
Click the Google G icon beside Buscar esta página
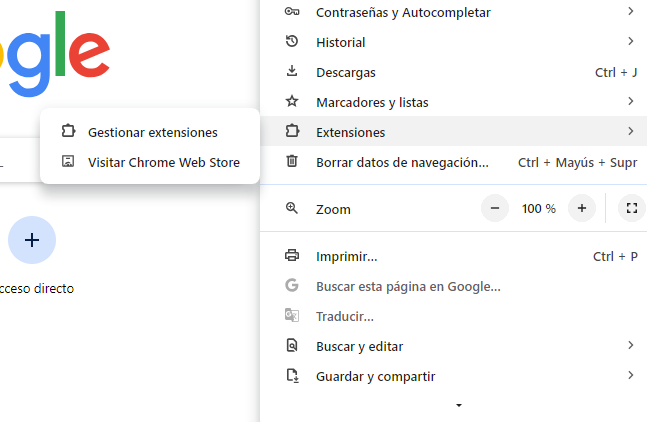point(292,285)
